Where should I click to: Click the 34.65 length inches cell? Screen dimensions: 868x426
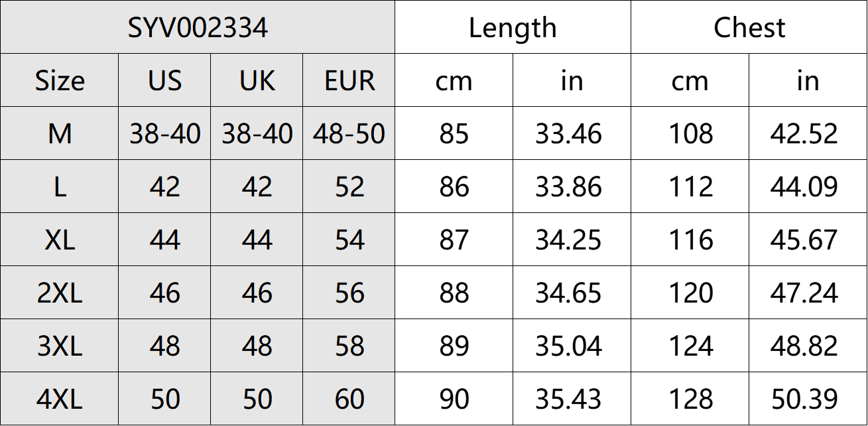click(569, 293)
